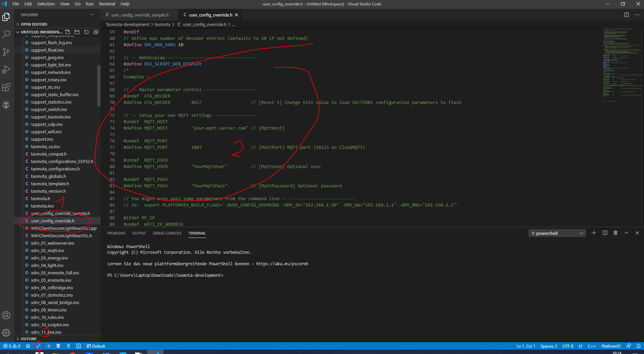Collapse the Untitled (Workspace) section
Viewport: 644px width, 354px height.
pos(39,32)
